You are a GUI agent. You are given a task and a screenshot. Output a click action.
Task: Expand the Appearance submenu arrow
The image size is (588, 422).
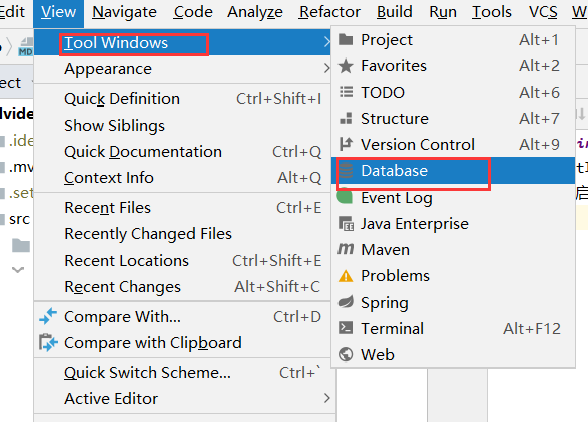click(x=327, y=68)
